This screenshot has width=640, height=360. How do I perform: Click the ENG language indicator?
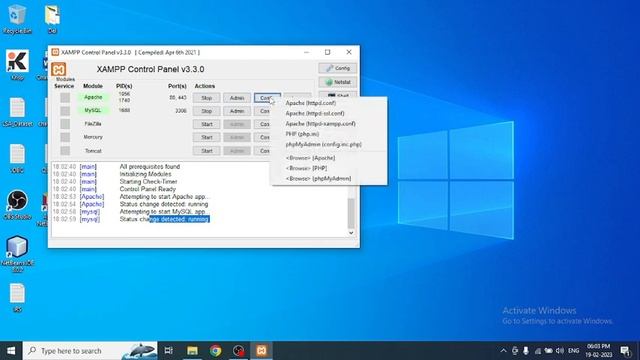click(x=573, y=351)
